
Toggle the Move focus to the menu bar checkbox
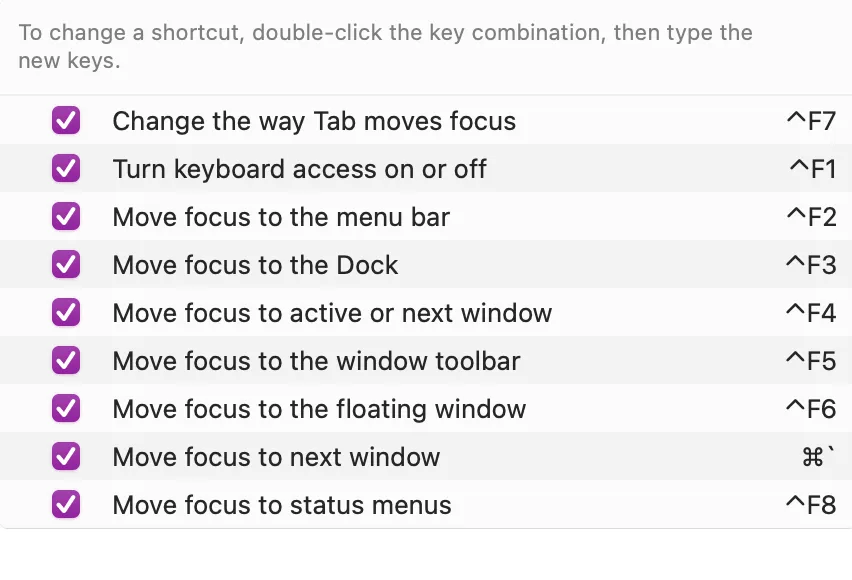[66, 217]
